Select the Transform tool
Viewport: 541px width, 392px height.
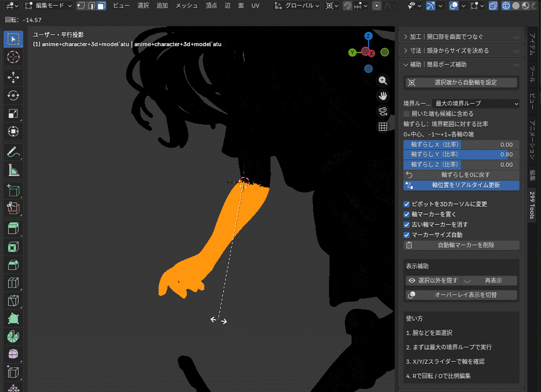[x=13, y=131]
